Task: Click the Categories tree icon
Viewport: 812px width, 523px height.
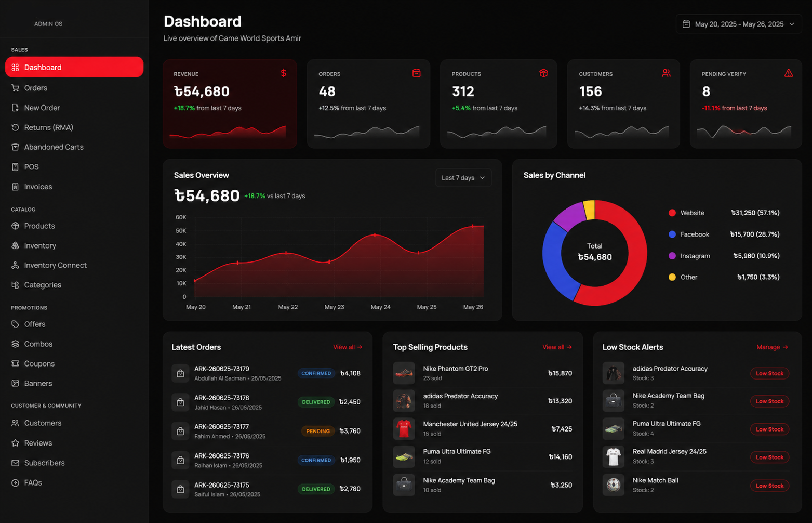Action: (x=15, y=285)
